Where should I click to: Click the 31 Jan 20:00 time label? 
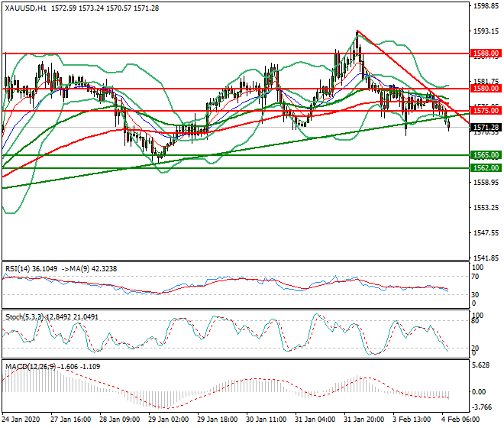[x=363, y=420]
